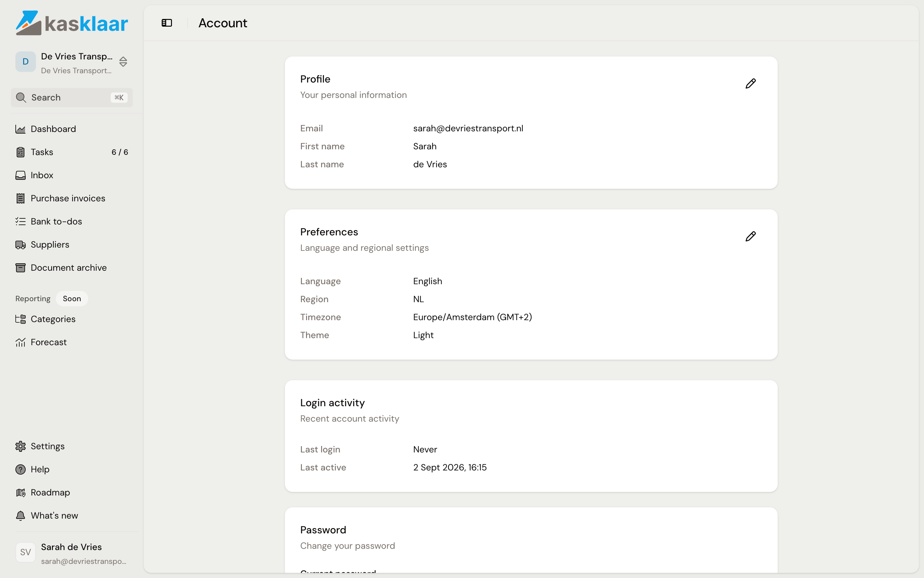Click the Soon badge beside Reporting
This screenshot has height=578, width=924.
click(72, 299)
